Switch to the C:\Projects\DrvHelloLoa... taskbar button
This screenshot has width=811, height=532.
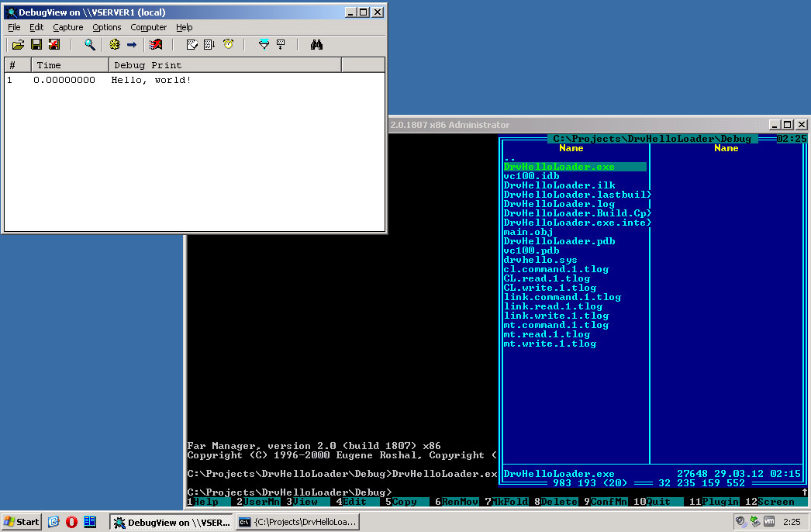298,522
